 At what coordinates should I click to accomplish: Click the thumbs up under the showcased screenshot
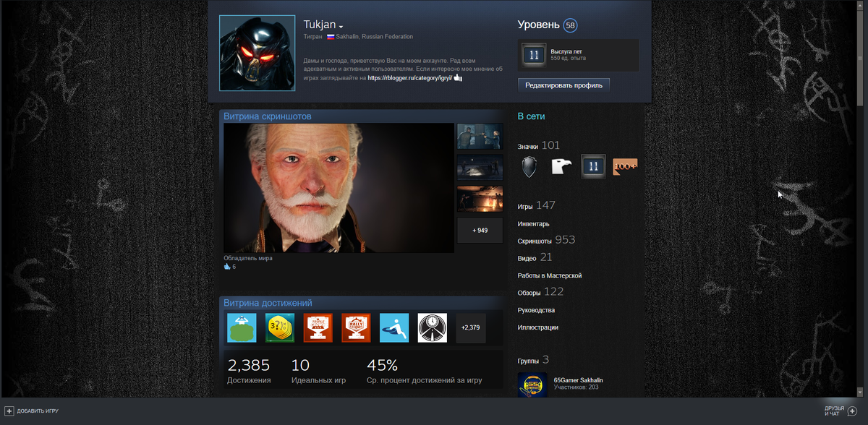coord(227,266)
